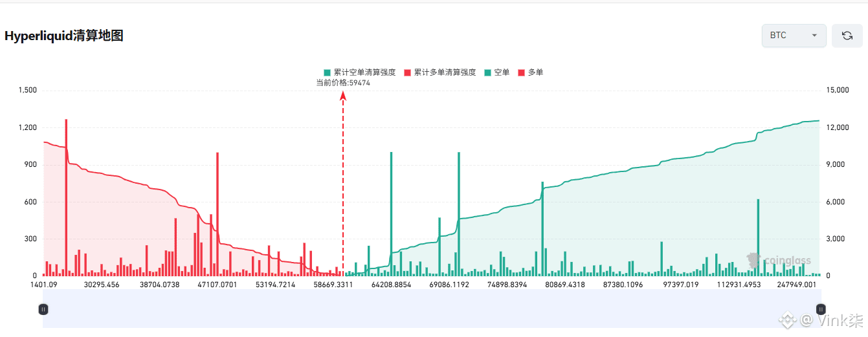Image resolution: width=868 pixels, height=337 pixels.
Task: Click the green swatch beside 空单
Action: tap(487, 72)
